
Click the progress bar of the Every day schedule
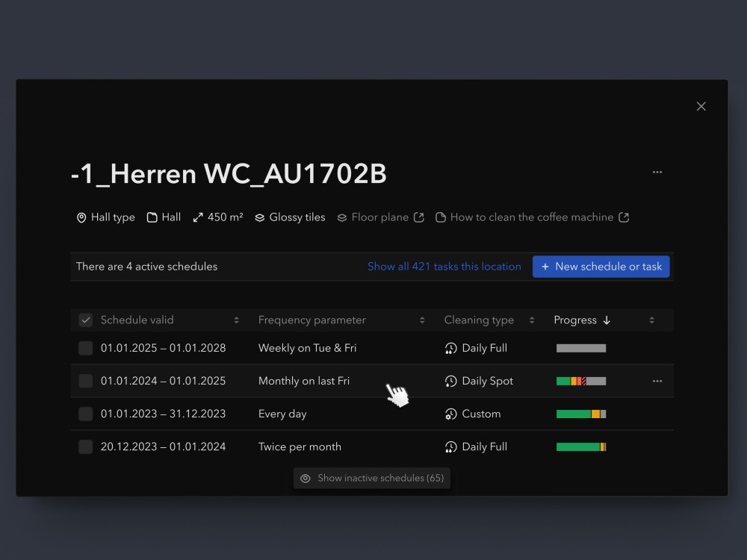[581, 414]
